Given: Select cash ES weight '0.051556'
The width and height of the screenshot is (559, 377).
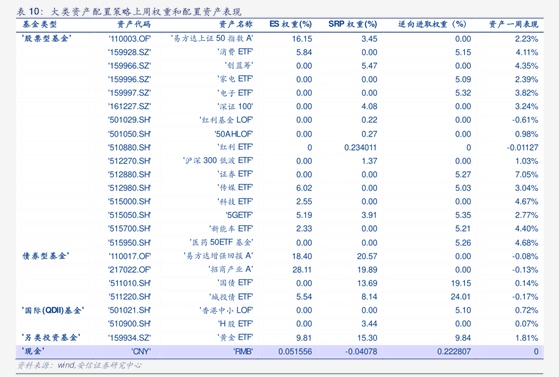Looking at the screenshot, I should pyautogui.click(x=295, y=351).
